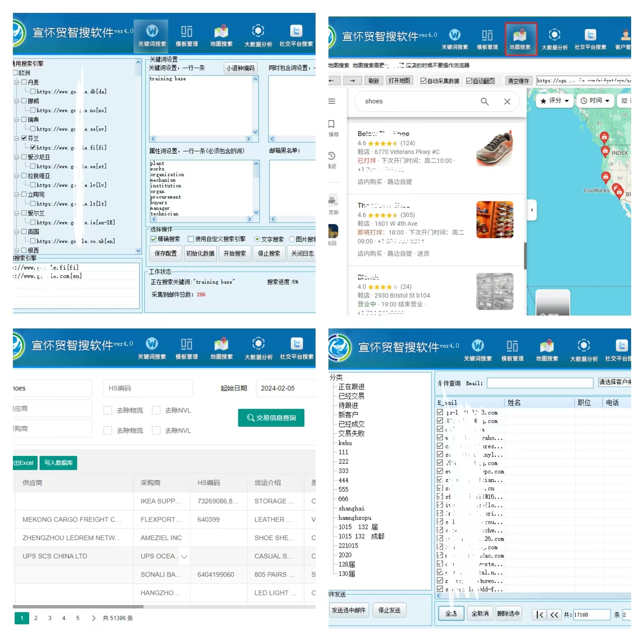Open the 评分 rating filter dropdown
The image size is (644, 644).
[555, 100]
